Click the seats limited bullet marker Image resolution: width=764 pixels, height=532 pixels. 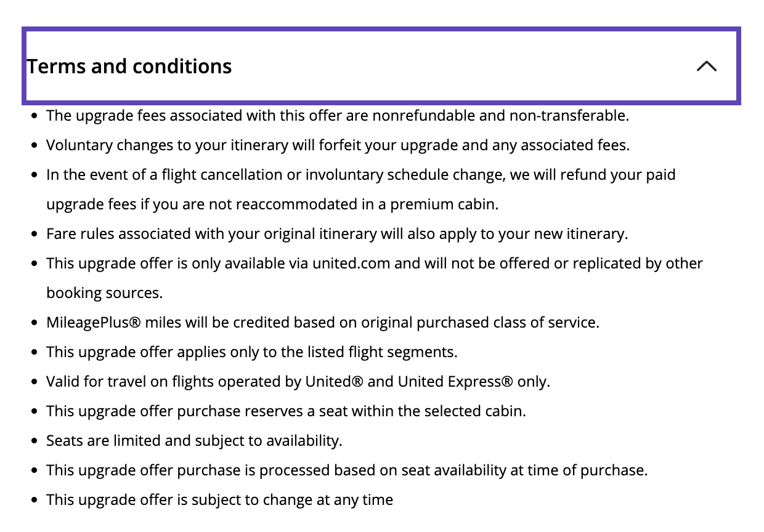[34, 440]
